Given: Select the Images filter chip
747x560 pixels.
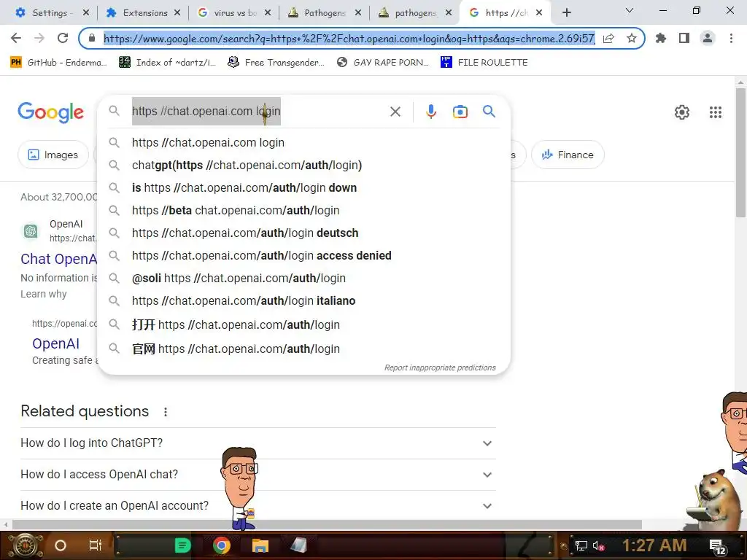Looking at the screenshot, I should (x=53, y=155).
